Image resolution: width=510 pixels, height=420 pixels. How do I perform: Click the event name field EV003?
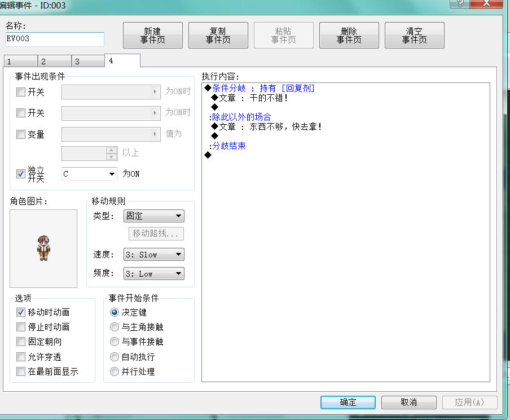click(55, 39)
